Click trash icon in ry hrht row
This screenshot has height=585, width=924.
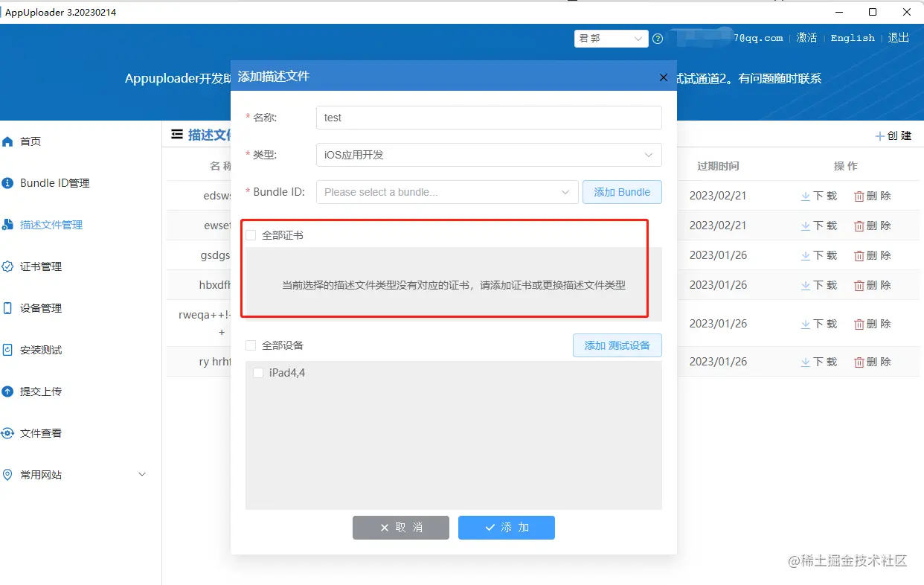pyautogui.click(x=859, y=362)
